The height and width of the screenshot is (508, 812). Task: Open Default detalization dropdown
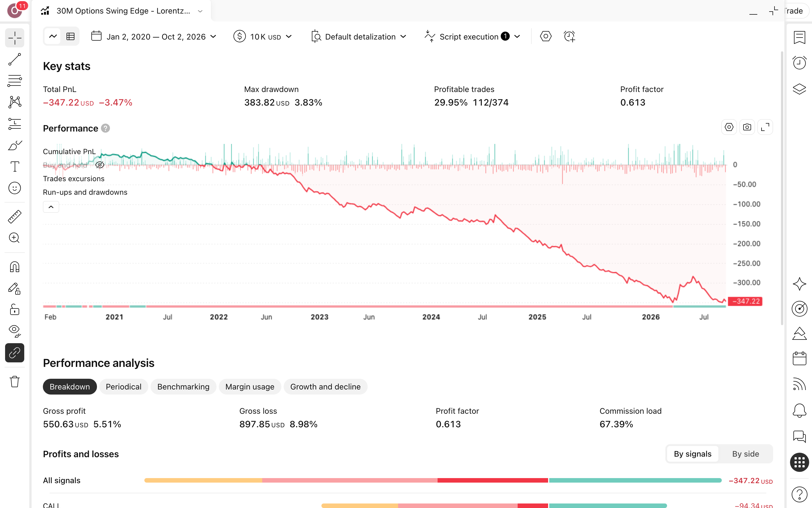359,37
